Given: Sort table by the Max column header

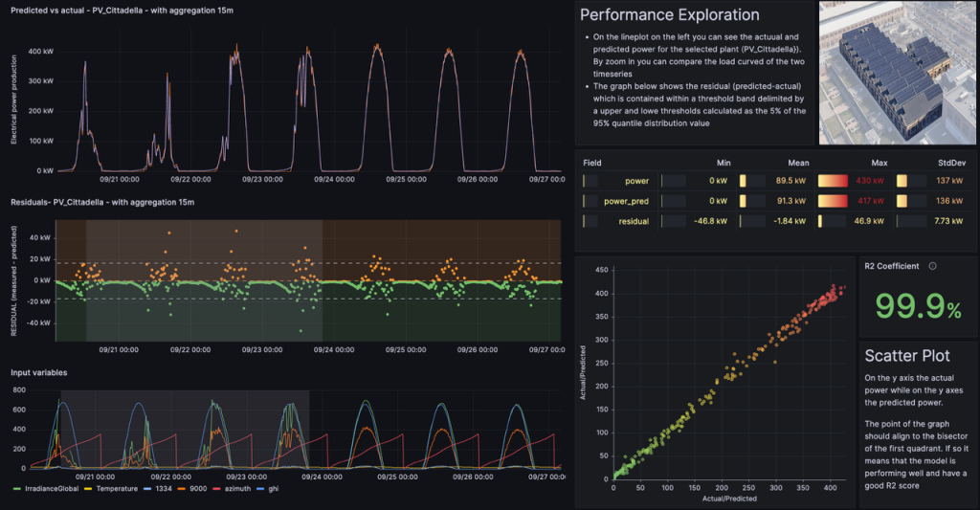Looking at the screenshot, I should (x=878, y=163).
